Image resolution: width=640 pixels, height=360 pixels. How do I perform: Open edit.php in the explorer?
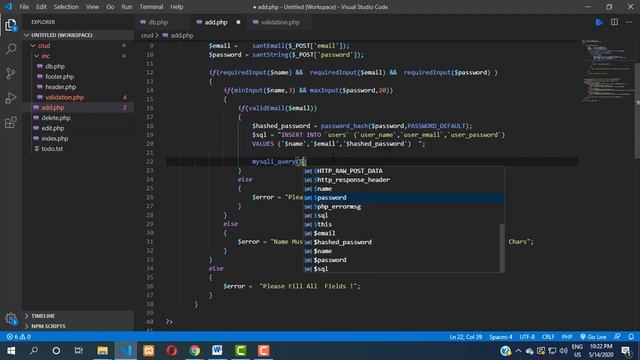tap(53, 128)
